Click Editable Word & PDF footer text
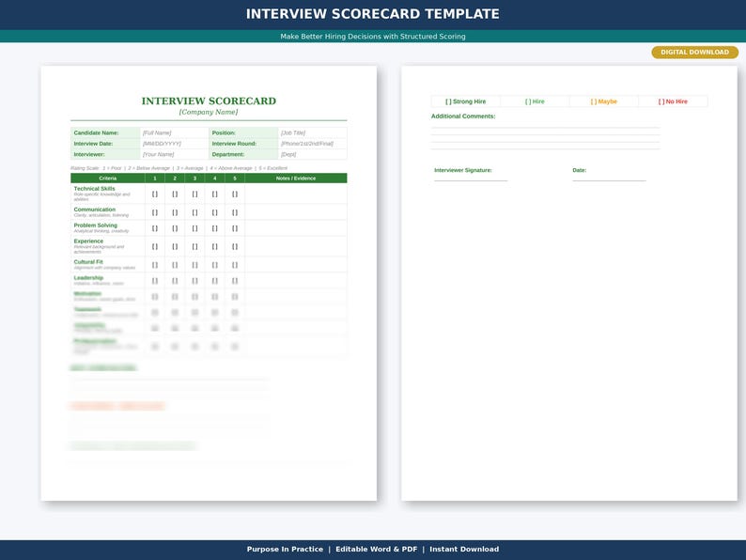The height and width of the screenshot is (560, 746). click(x=377, y=549)
